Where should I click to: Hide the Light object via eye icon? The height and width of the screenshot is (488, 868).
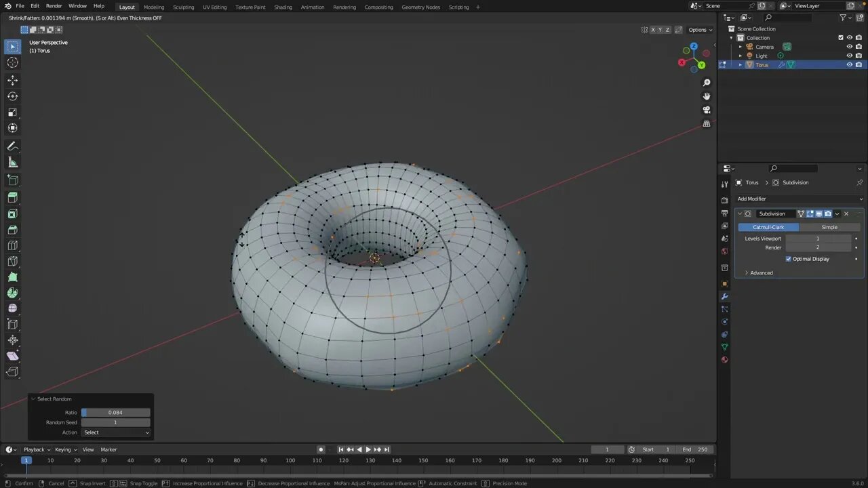pyautogui.click(x=849, y=56)
